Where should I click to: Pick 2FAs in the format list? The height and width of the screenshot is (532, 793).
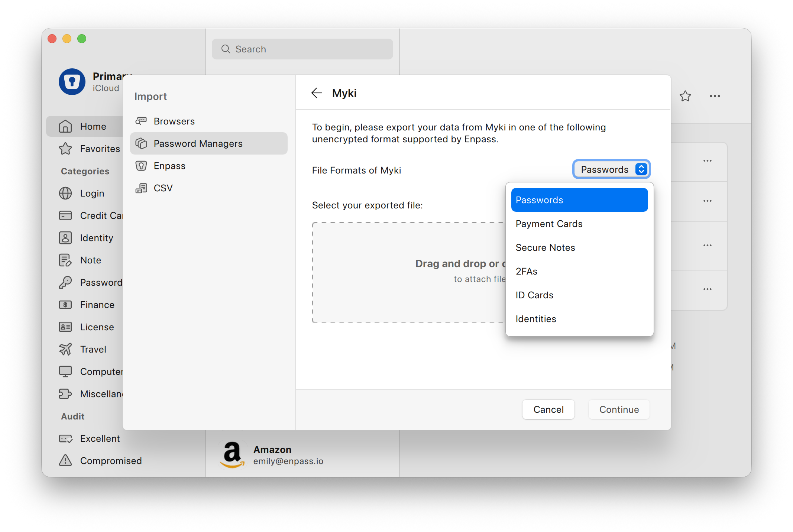click(x=579, y=271)
